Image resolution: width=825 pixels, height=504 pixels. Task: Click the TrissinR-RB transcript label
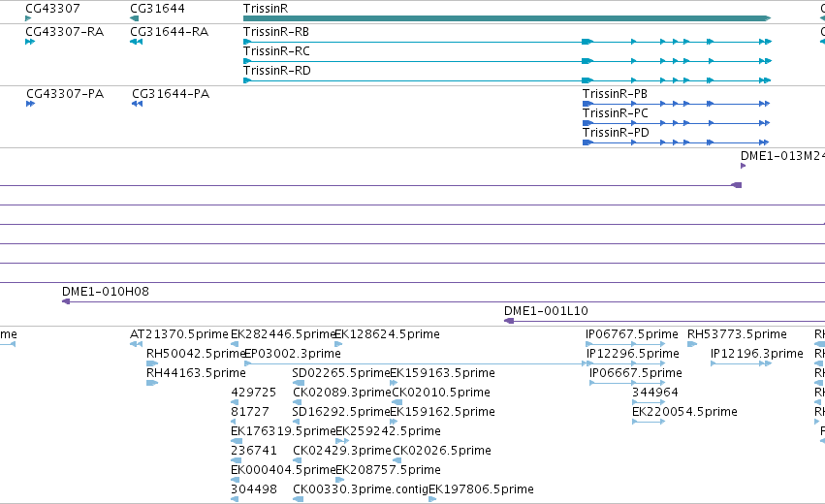click(x=276, y=32)
